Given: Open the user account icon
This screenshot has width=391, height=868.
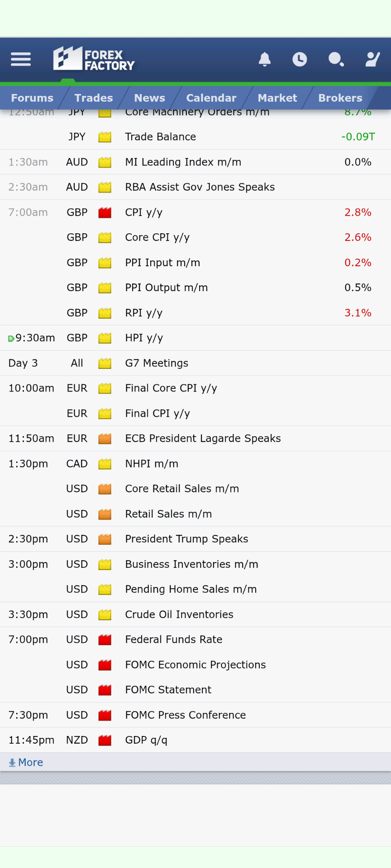Looking at the screenshot, I should (372, 59).
